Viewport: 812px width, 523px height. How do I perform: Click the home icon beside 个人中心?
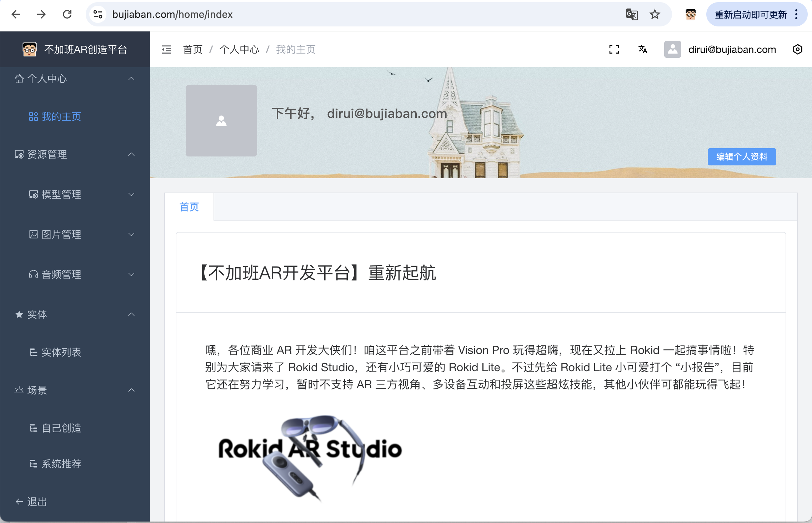click(x=19, y=79)
